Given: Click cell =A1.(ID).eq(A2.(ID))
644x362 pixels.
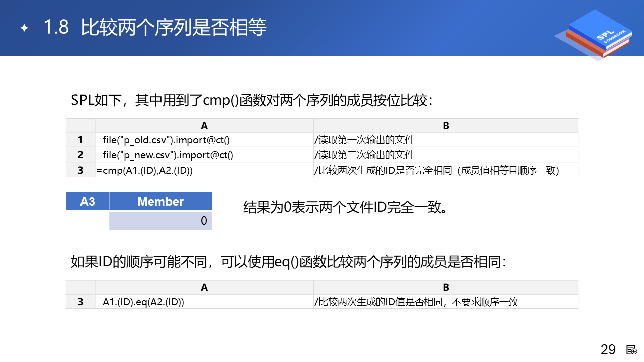Looking at the screenshot, I should tap(204, 302).
